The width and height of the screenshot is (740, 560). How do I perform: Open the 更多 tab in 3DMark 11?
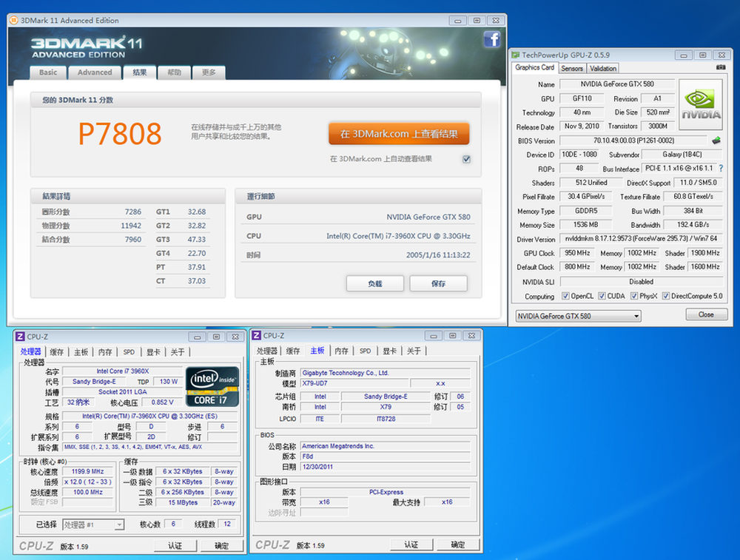pyautogui.click(x=209, y=72)
